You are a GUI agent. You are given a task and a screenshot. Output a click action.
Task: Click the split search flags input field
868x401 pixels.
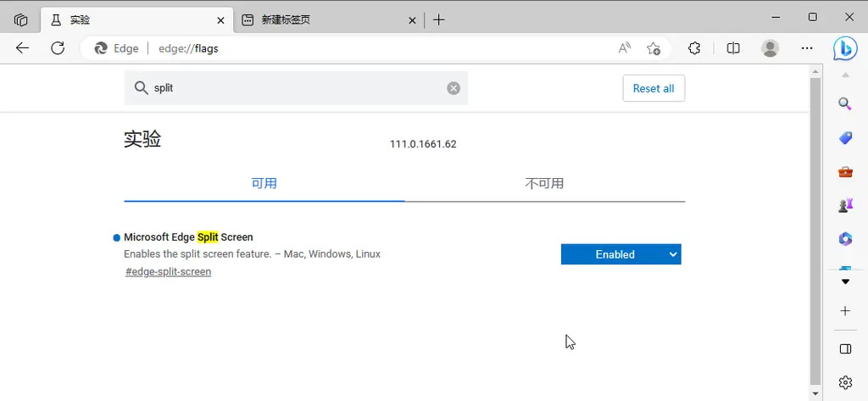tap(297, 88)
